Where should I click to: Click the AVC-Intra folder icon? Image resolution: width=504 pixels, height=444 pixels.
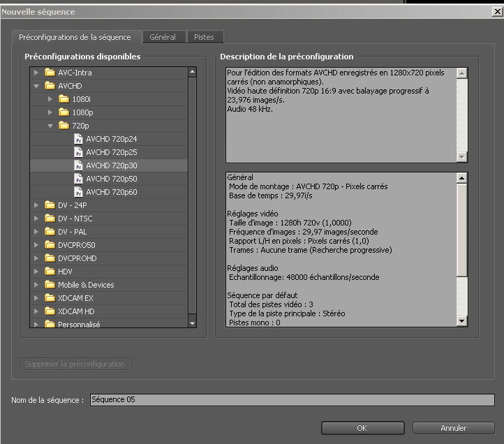click(50, 73)
